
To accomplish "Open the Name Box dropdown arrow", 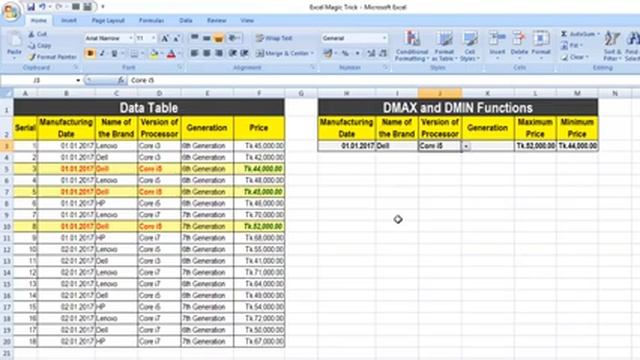I will (78, 80).
